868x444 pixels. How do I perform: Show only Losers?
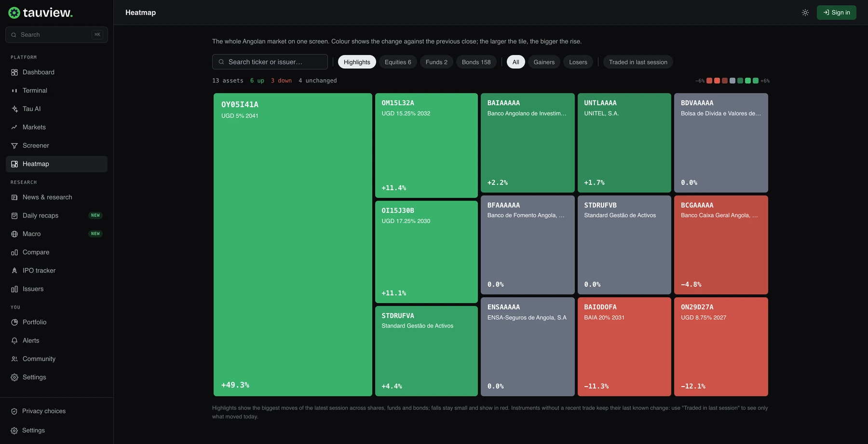pos(578,62)
